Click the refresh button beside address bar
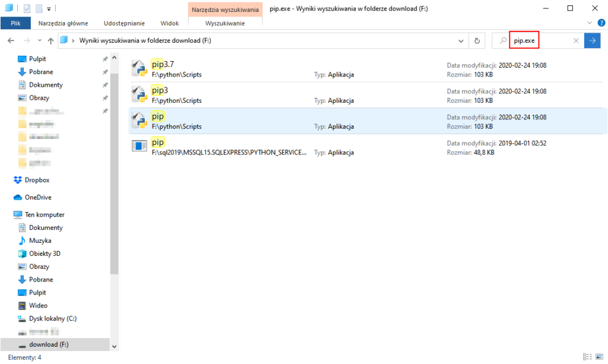Viewport: 608px width, 364px height. tap(477, 40)
